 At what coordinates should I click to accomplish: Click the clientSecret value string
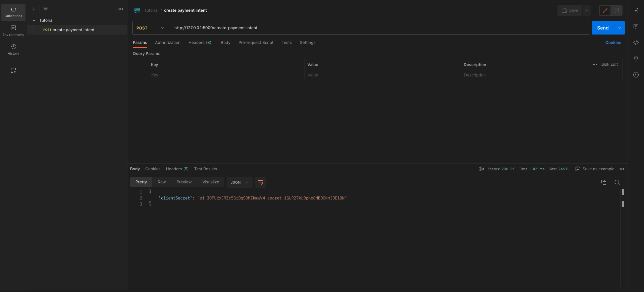click(272, 198)
